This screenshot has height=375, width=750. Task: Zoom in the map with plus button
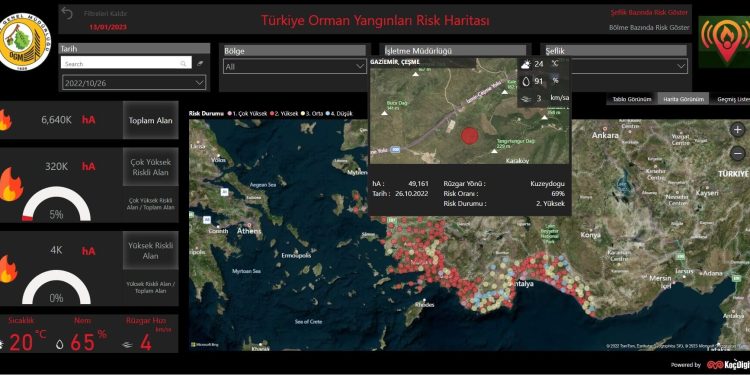coord(738,129)
